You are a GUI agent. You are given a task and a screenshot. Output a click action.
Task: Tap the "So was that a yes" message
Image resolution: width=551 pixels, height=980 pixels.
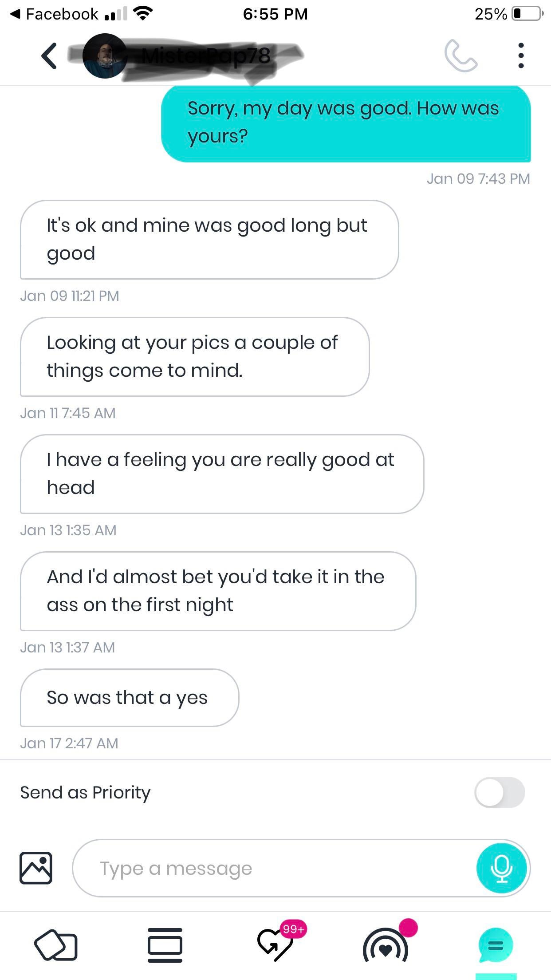(129, 697)
